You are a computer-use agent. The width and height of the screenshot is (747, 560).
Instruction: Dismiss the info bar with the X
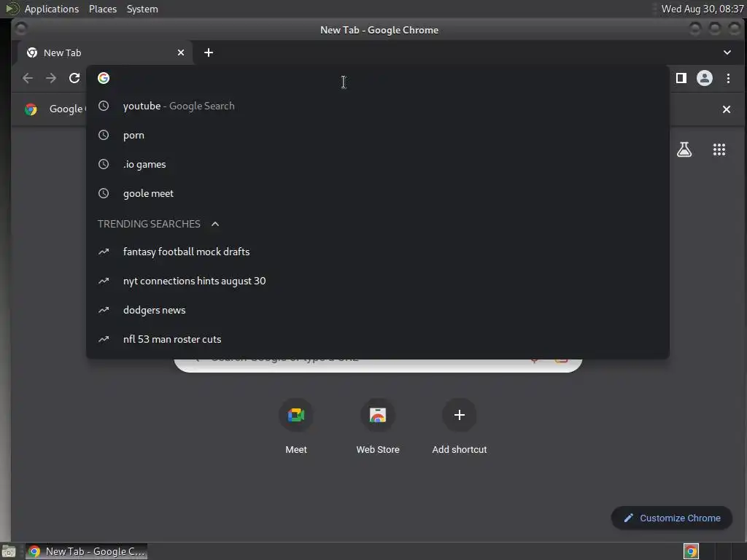click(x=727, y=109)
